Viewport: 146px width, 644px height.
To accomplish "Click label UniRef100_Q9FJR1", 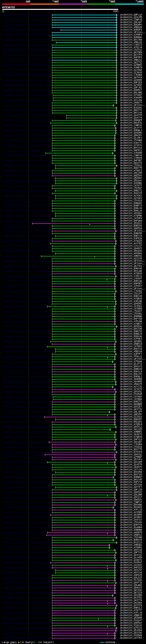I will 131,87.
